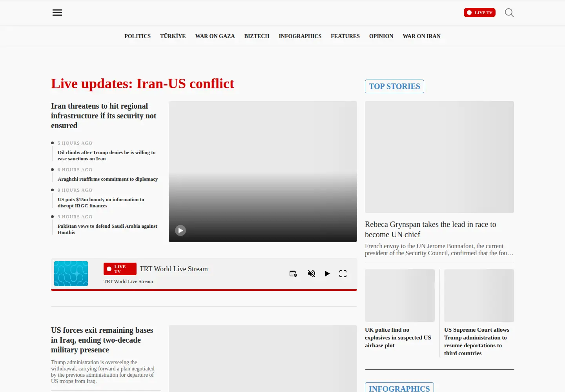
Task: Play the TRT World live stream
Action: 327,274
